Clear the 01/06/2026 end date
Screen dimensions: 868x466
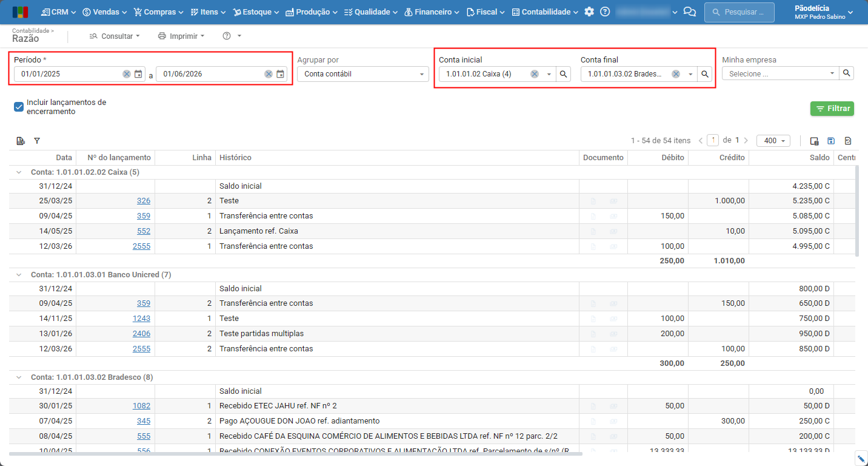click(x=268, y=74)
